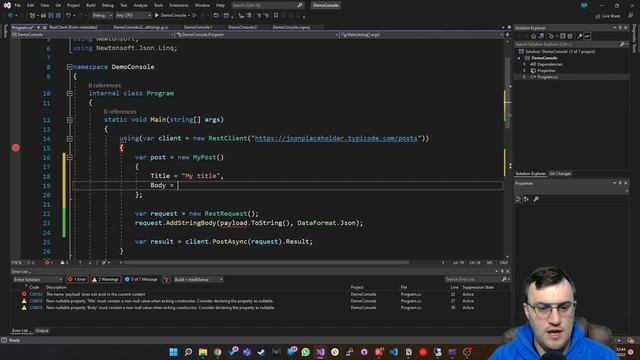Toggle the Preview Selected Items button in Solution Explorer

coord(587,36)
